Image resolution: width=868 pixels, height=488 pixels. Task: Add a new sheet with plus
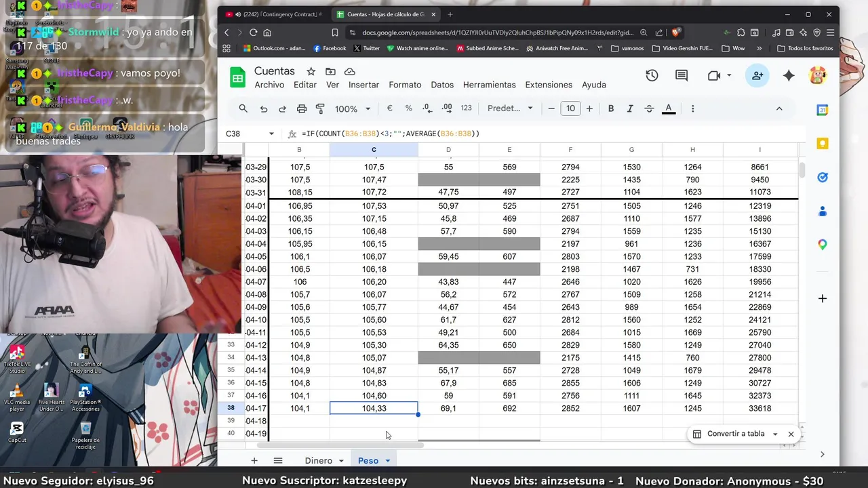[x=254, y=460]
